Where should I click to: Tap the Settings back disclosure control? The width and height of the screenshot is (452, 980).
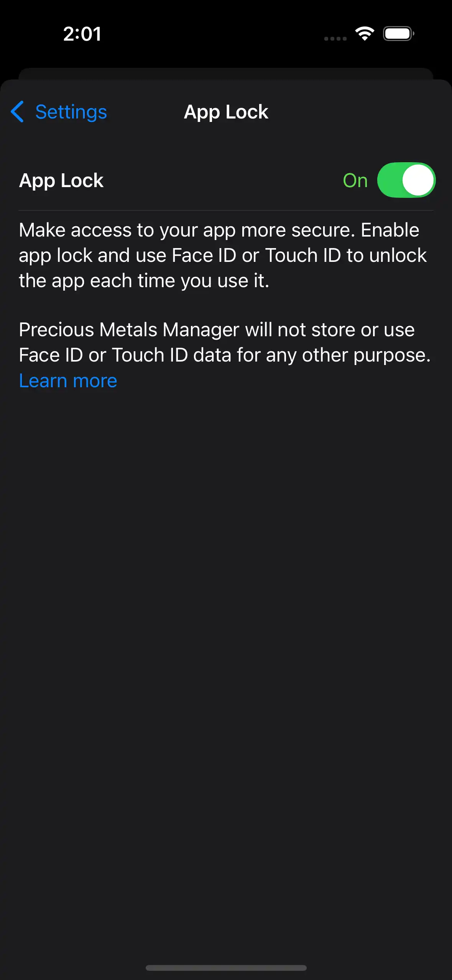[x=58, y=112]
